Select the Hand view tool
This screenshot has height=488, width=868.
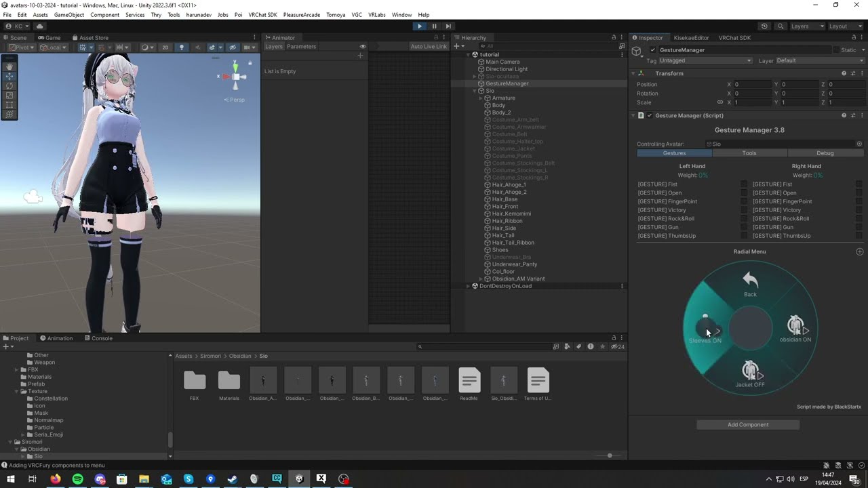pyautogui.click(x=9, y=66)
